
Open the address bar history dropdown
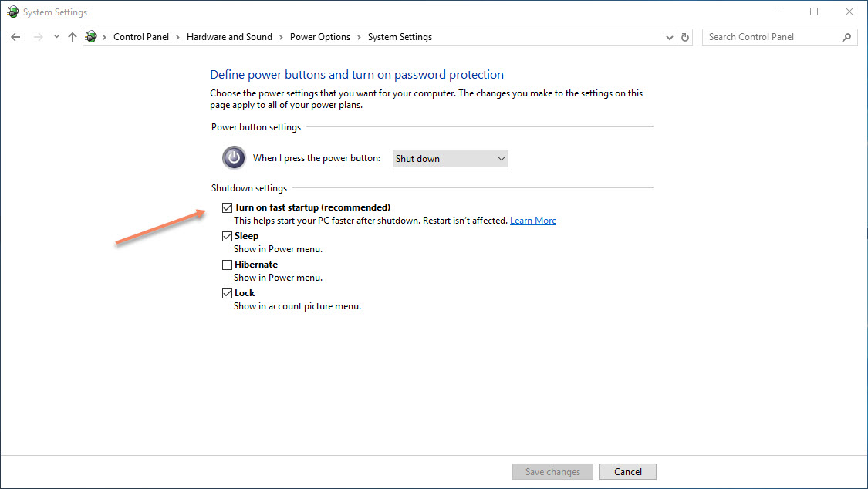[x=669, y=36]
